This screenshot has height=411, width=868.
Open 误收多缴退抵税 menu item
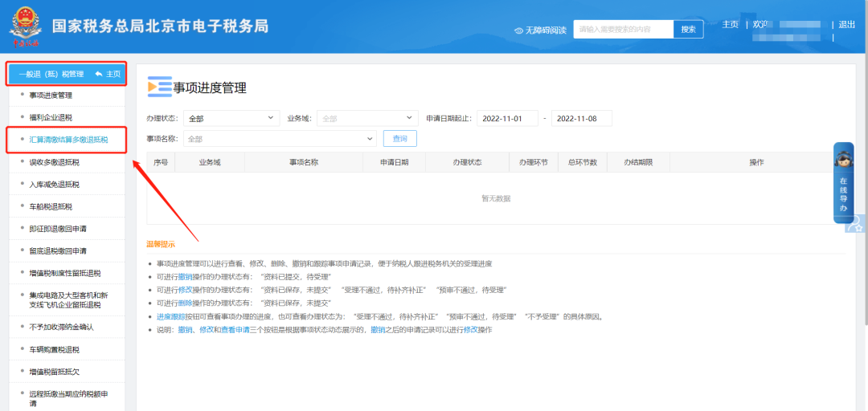pyautogui.click(x=55, y=162)
